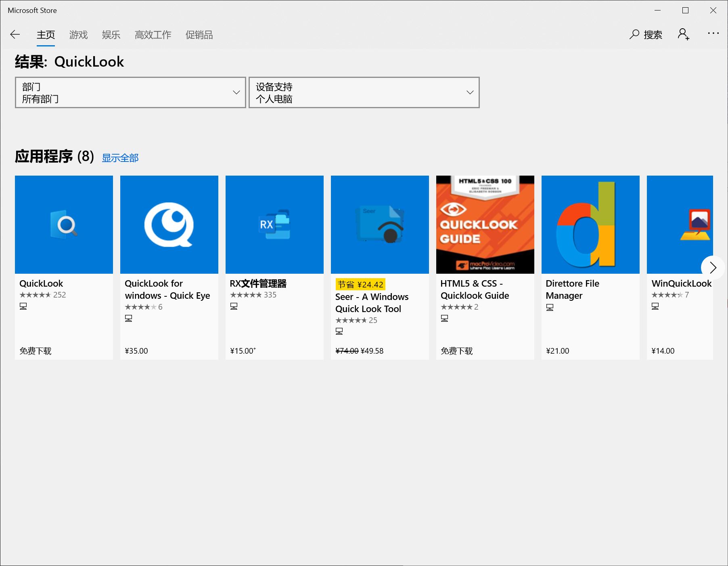Screen dimensions: 728x566
Task: Minimize the Microsoft Store window
Action: coord(658,10)
